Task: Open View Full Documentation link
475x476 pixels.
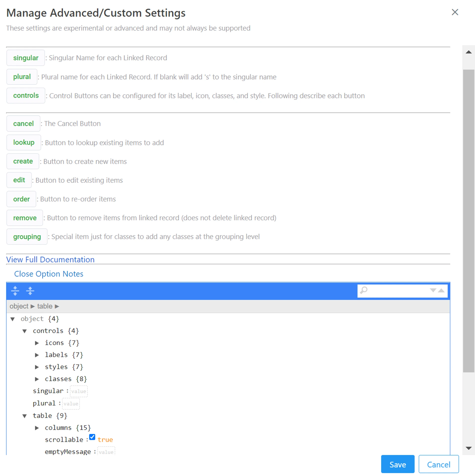Action: click(x=50, y=260)
